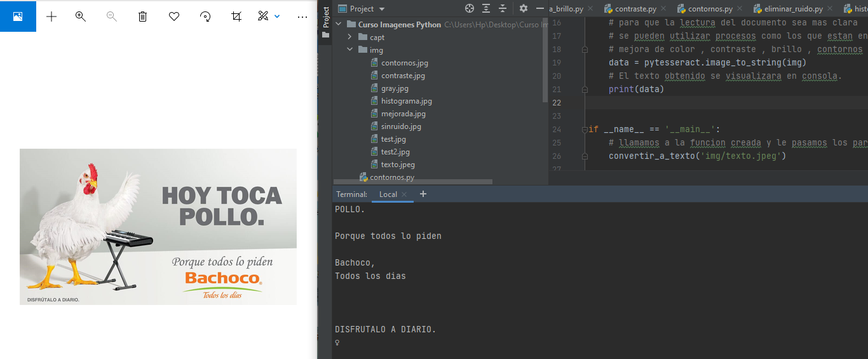Switch to contraste.py editor tab

pos(635,9)
